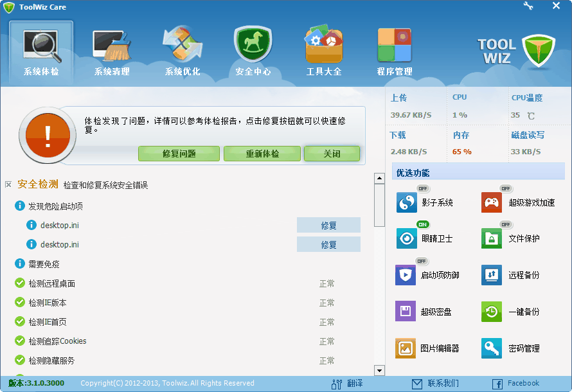The height and width of the screenshot is (392, 572).
Task: Toggle the OFF switch on 启动项防御
Action: coord(422,261)
